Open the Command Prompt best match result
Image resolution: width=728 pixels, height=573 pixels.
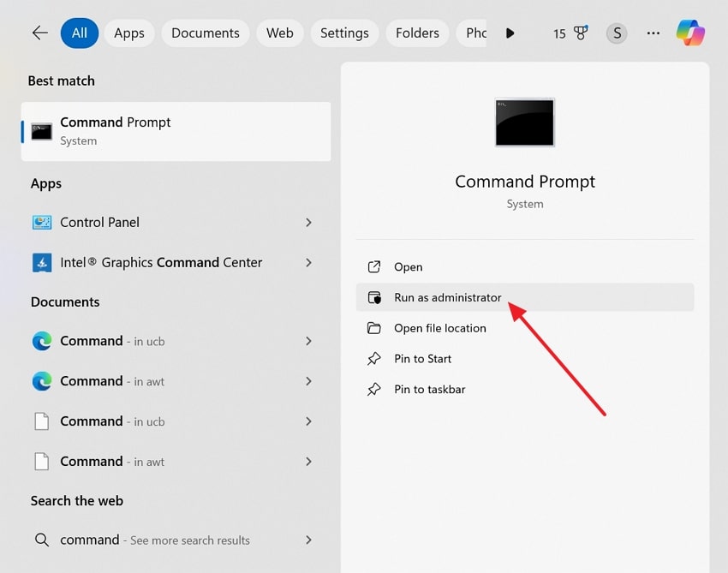point(176,131)
